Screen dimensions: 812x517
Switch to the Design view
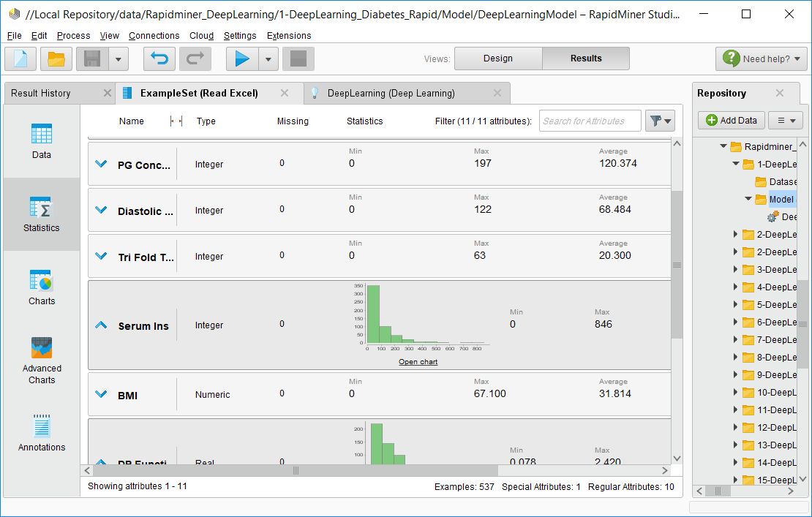[498, 59]
